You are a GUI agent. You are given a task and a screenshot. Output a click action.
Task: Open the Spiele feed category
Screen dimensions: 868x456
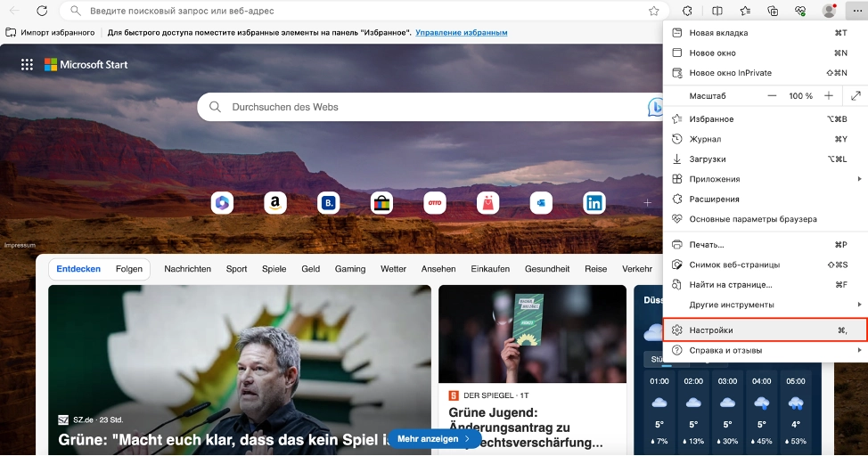(274, 269)
